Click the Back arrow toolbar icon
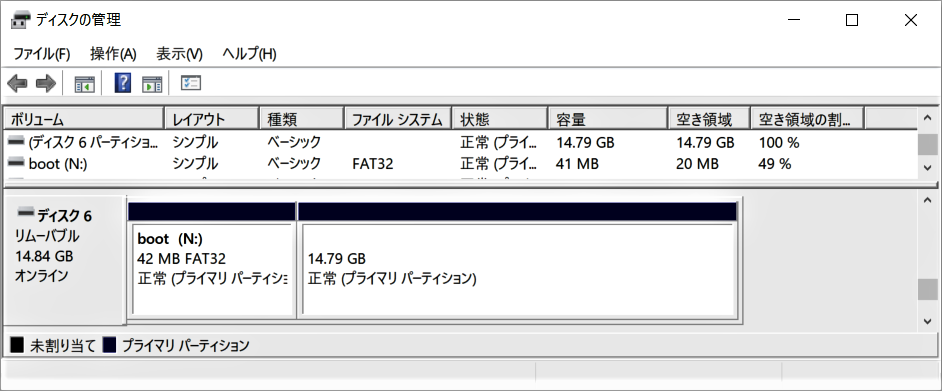The height and width of the screenshot is (391, 942). (x=17, y=83)
